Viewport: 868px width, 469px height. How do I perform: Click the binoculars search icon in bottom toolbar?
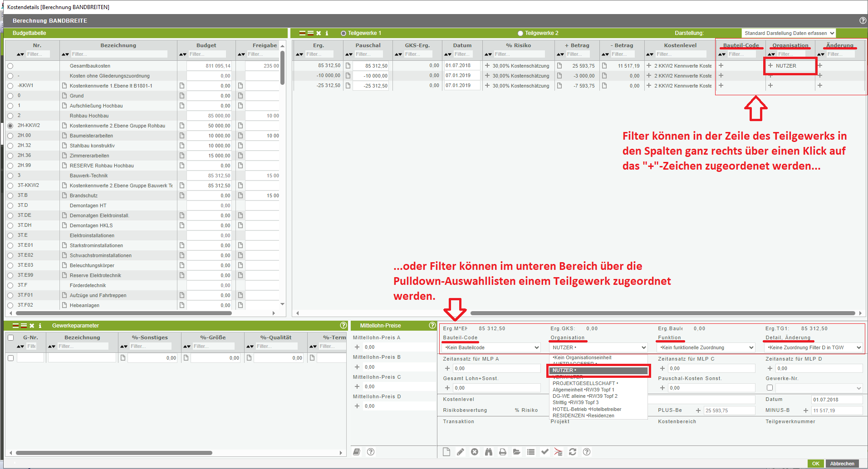[488, 452]
